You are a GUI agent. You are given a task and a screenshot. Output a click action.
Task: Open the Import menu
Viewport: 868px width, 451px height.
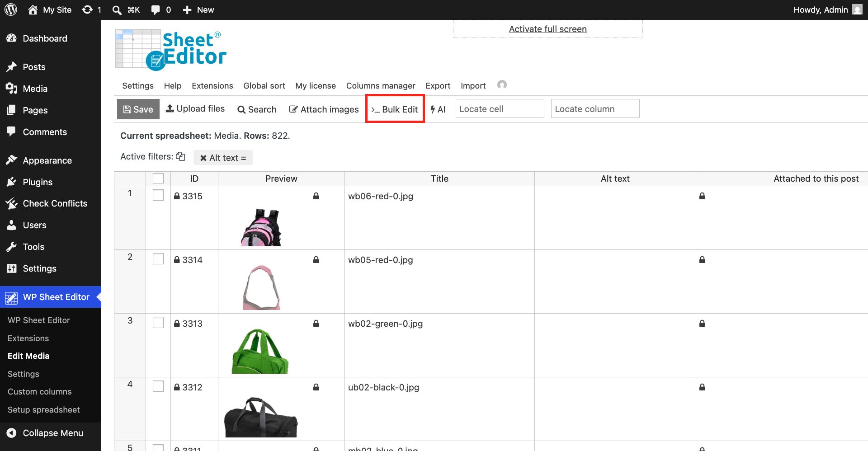coord(473,85)
